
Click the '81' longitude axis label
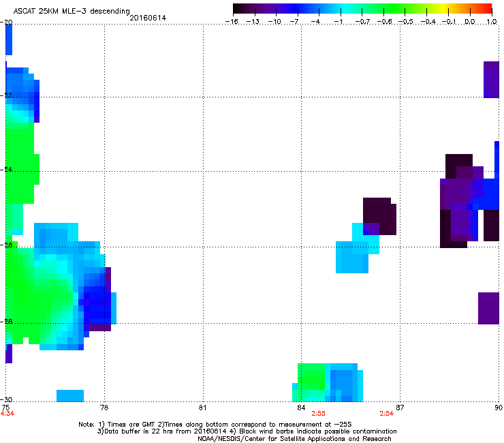click(x=202, y=408)
